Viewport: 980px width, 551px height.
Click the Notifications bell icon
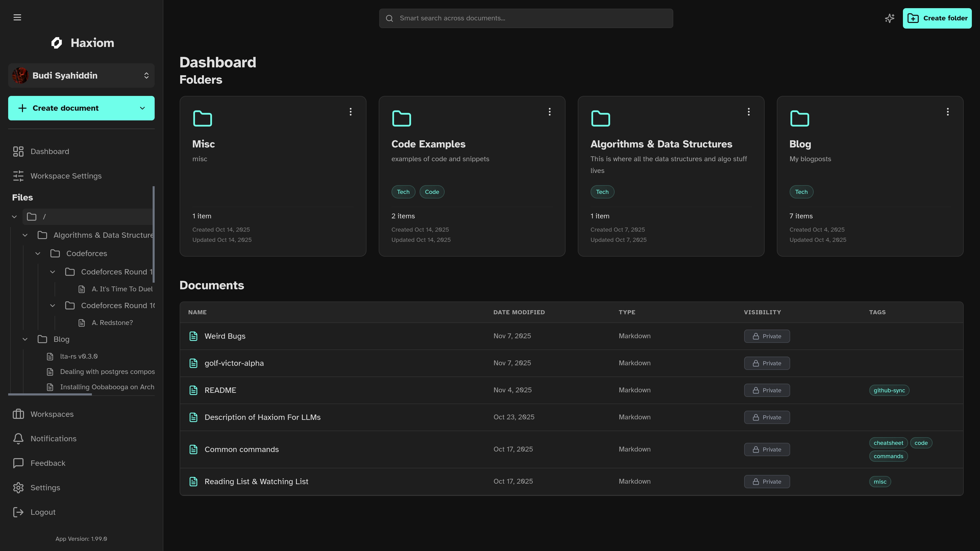click(18, 439)
